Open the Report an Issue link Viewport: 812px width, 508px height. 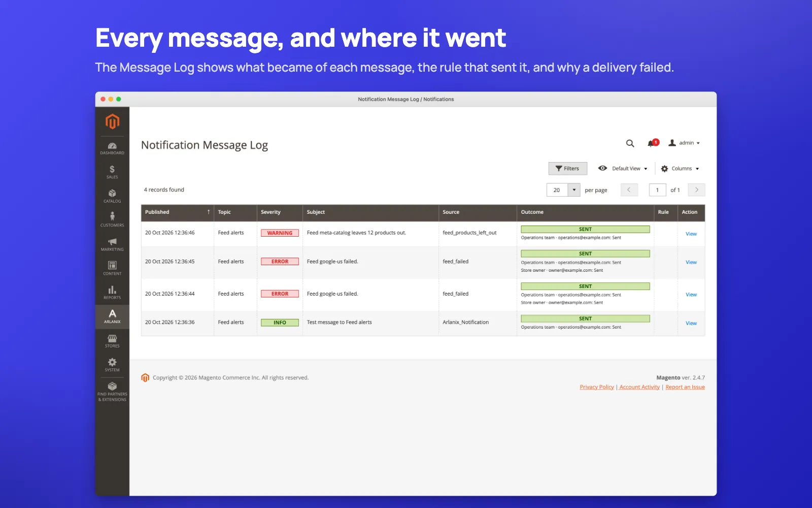click(x=685, y=387)
